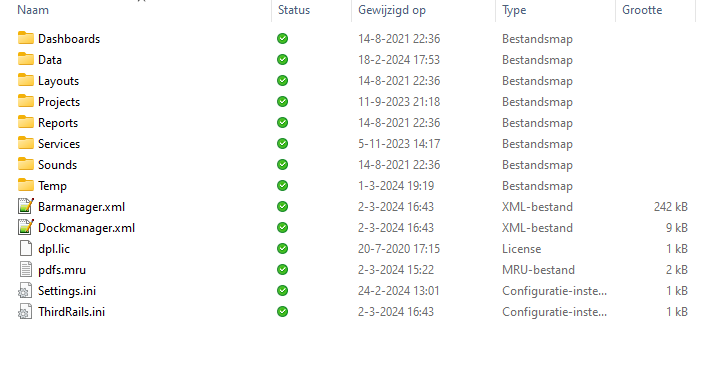Screen dimensions: 715x375
Task: Click the pdfs.mru document icon
Action: coord(26,269)
